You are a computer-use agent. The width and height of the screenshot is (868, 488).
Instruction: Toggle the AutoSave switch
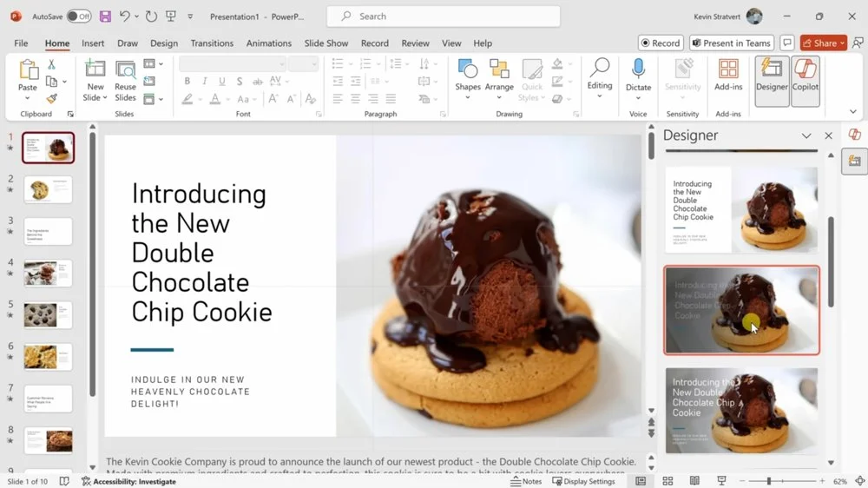pos(78,16)
